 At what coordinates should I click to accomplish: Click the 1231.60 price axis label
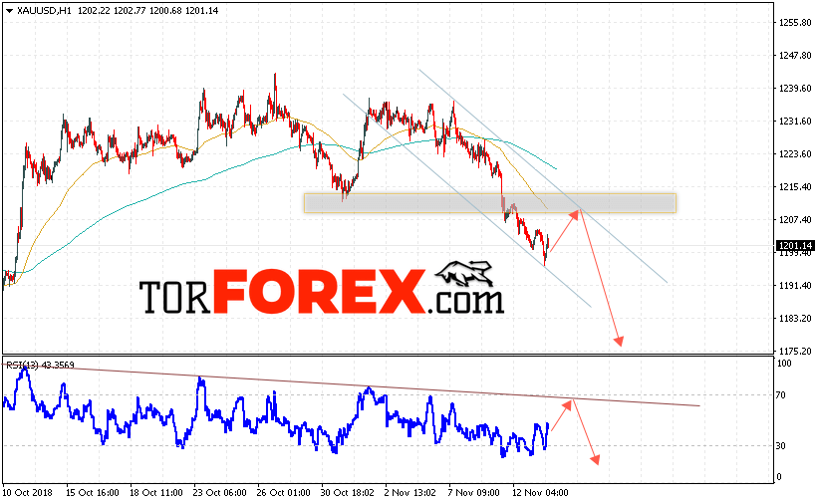point(795,122)
